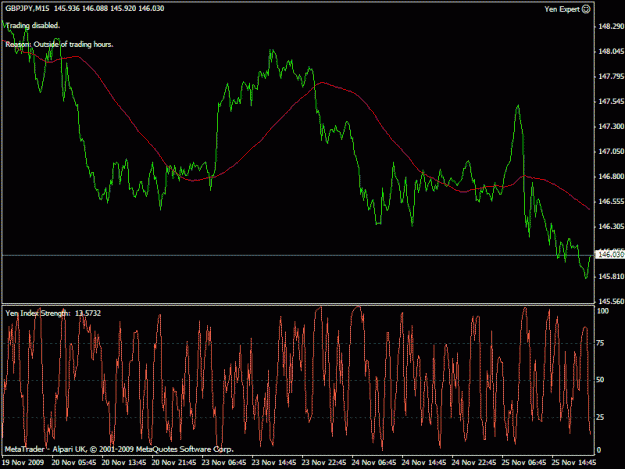Click the 23 Nov 22:45 time axis label

pyautogui.click(x=324, y=463)
